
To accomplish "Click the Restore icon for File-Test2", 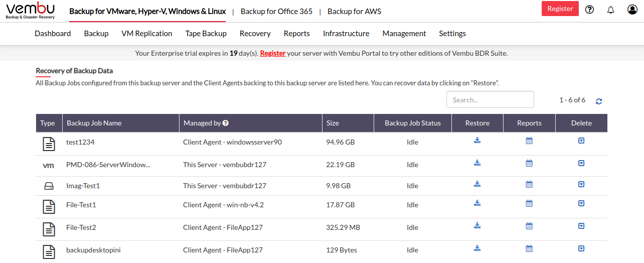I will (477, 225).
